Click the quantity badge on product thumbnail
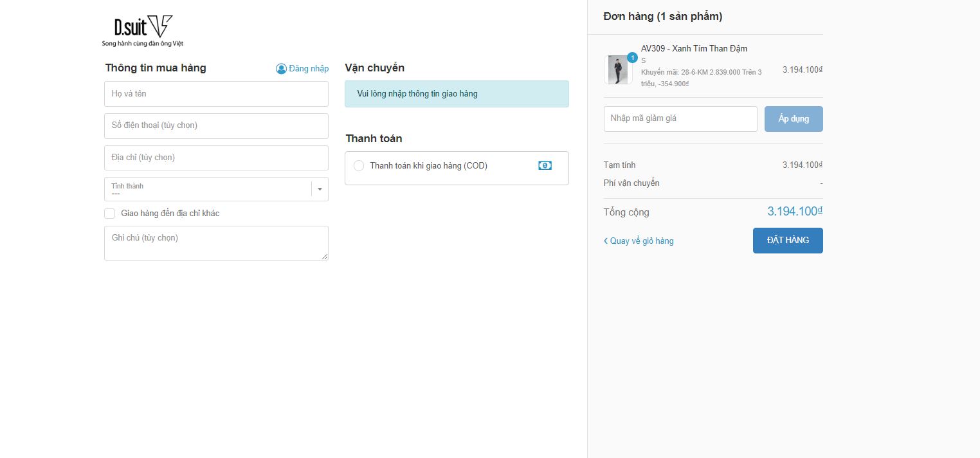This screenshot has height=458, width=980. [x=632, y=58]
